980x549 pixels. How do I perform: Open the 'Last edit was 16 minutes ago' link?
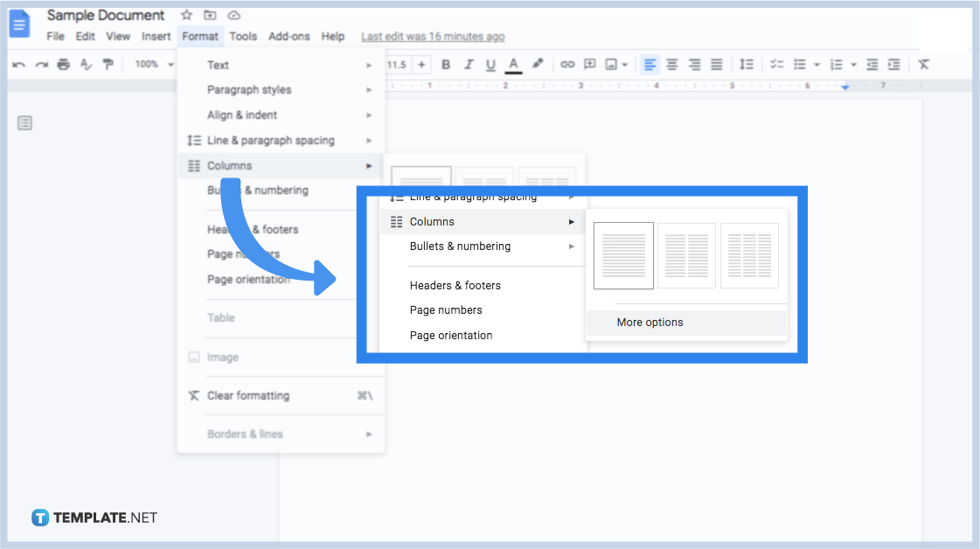432,36
